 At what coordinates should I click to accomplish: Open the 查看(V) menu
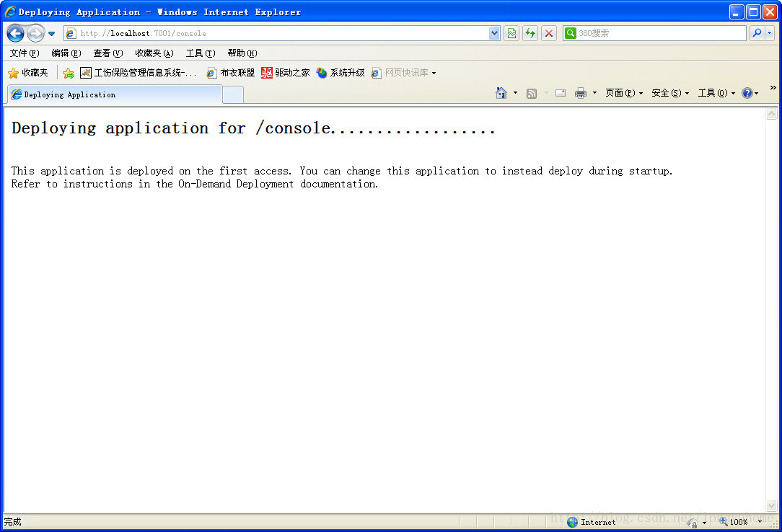pos(107,53)
